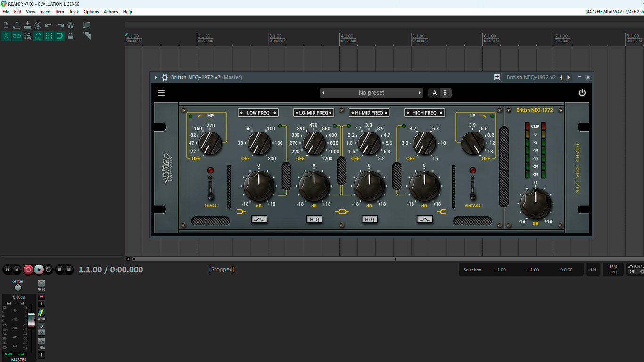This screenshot has width=644, height=362.
Task: Toggle auto-crossfade toolbar icon
Action: (6, 36)
